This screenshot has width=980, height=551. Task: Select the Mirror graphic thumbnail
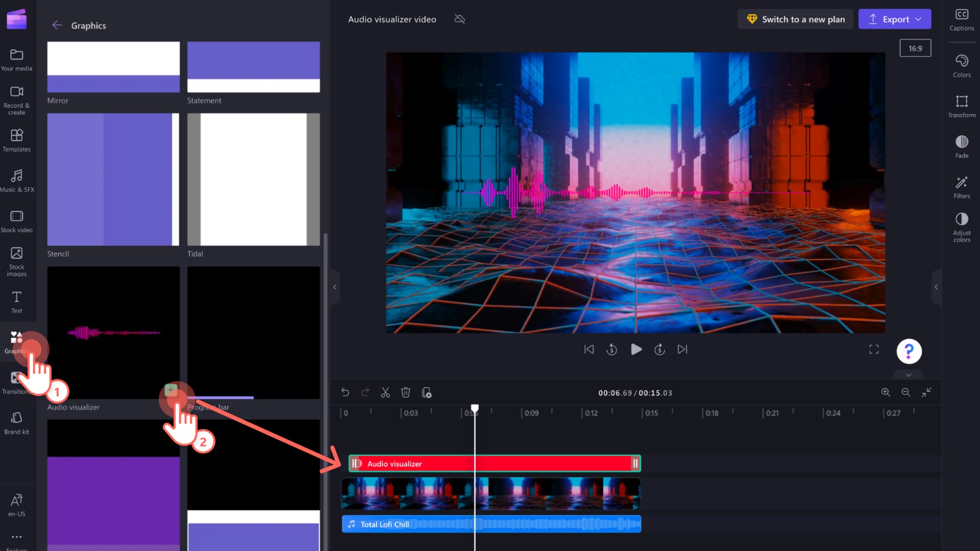113,67
